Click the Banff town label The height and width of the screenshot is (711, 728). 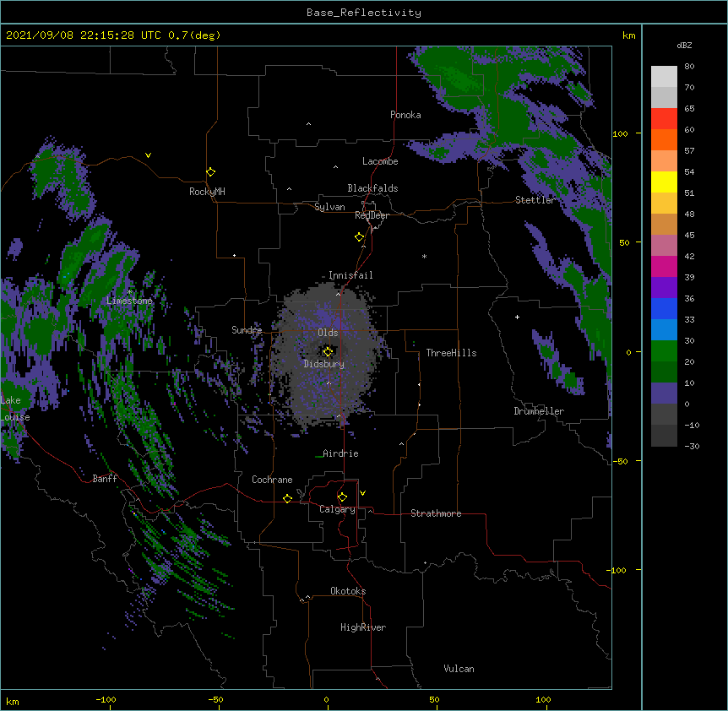[105, 479]
